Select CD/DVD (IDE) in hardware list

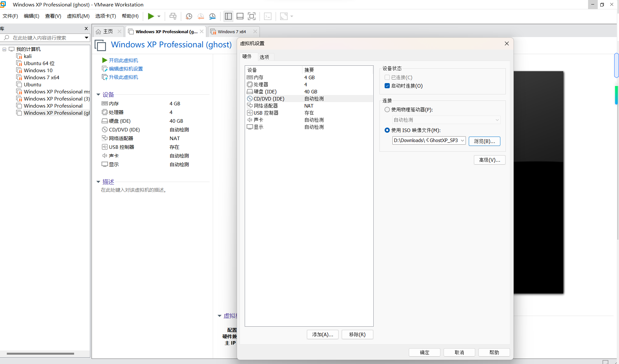(x=269, y=99)
